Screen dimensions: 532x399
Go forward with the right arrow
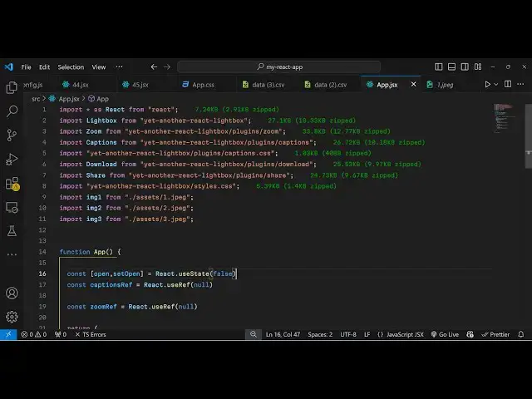click(x=167, y=66)
